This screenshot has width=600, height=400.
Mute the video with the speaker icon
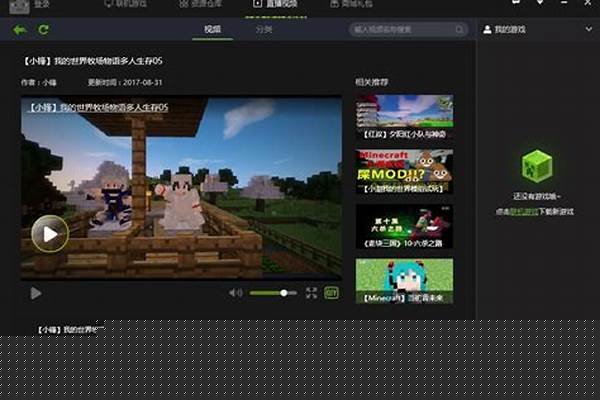235,293
